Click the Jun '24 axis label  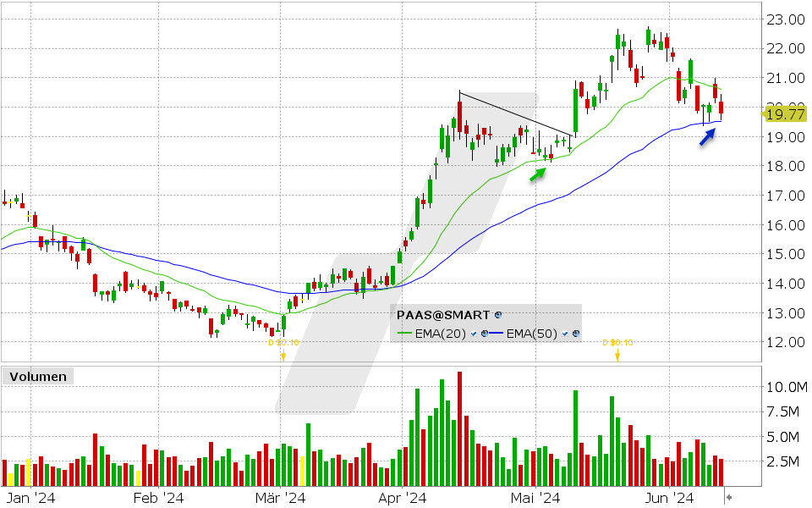click(x=669, y=498)
